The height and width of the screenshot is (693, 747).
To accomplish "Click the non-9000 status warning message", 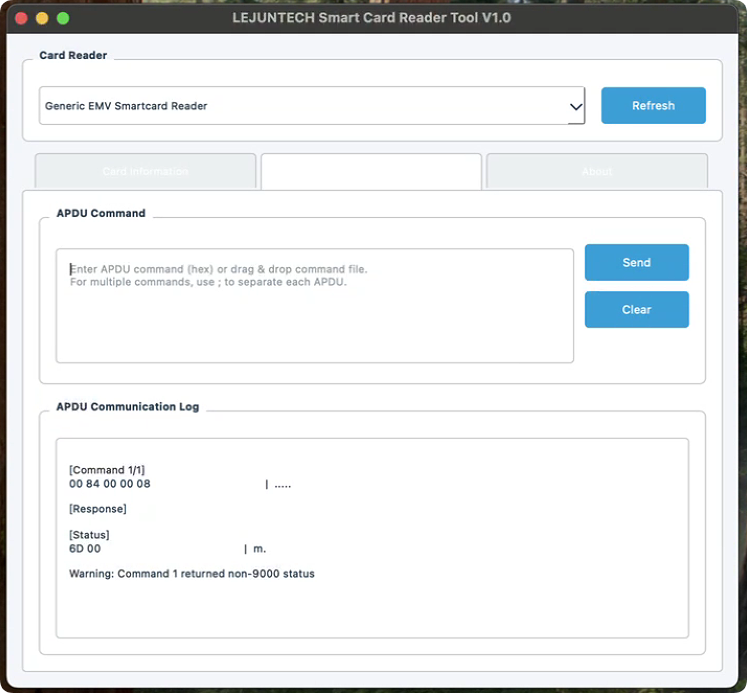I will (192, 574).
